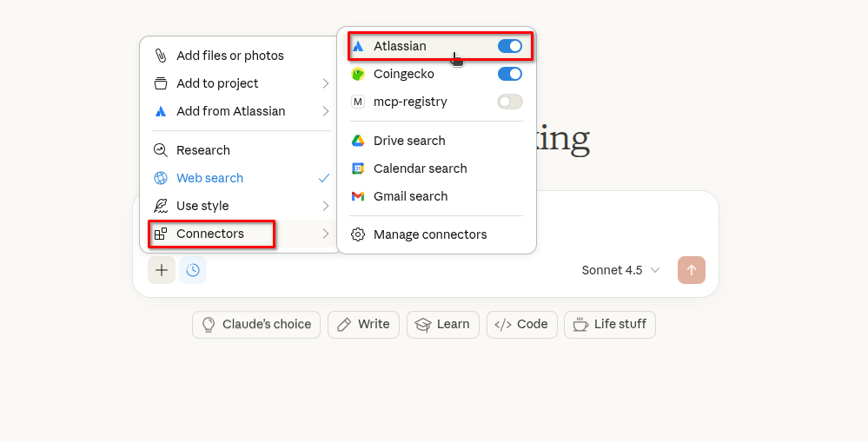Image resolution: width=868 pixels, height=442 pixels.
Task: Click the Write suggestion chip
Action: [363, 324]
